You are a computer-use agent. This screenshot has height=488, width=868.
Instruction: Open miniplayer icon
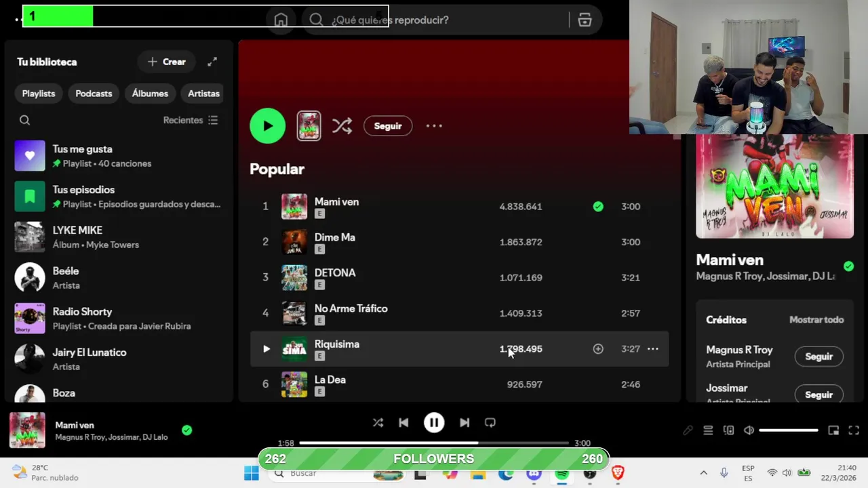coord(833,430)
